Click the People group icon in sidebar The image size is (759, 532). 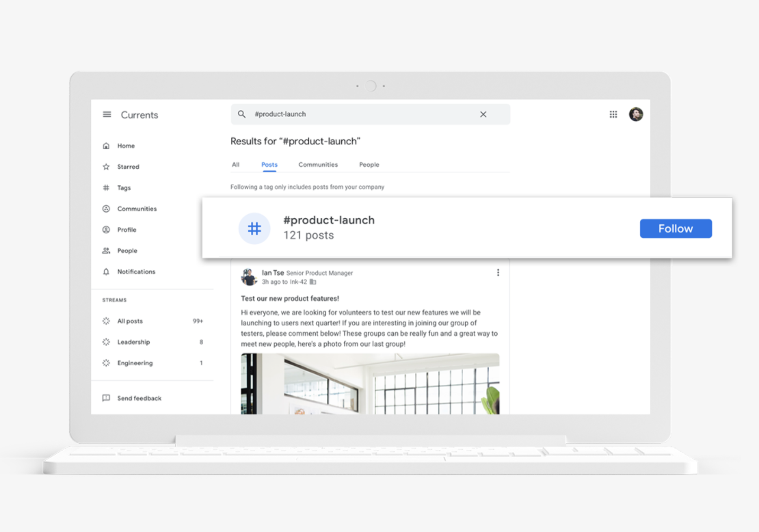[106, 251]
